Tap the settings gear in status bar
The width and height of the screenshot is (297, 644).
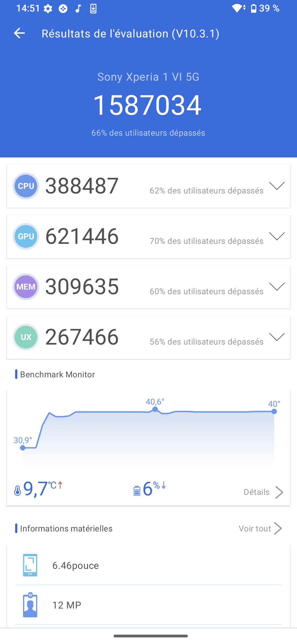pos(48,9)
